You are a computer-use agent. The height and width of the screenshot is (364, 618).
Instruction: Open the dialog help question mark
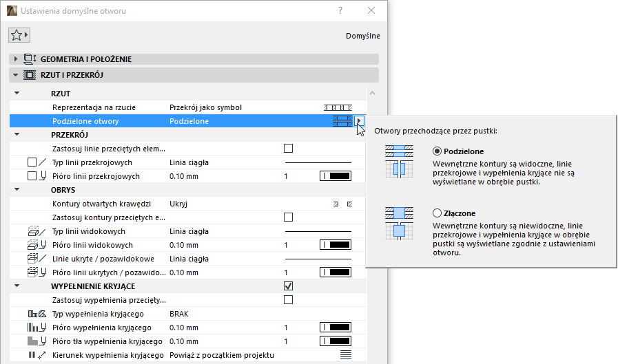pos(340,10)
